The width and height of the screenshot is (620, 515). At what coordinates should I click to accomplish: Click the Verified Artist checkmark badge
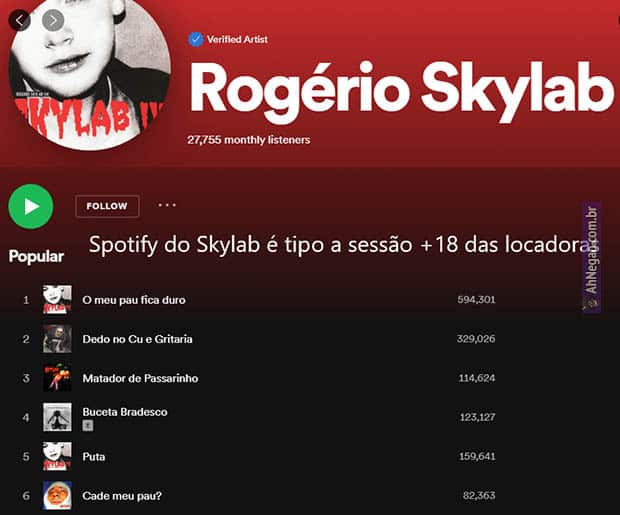coord(195,39)
